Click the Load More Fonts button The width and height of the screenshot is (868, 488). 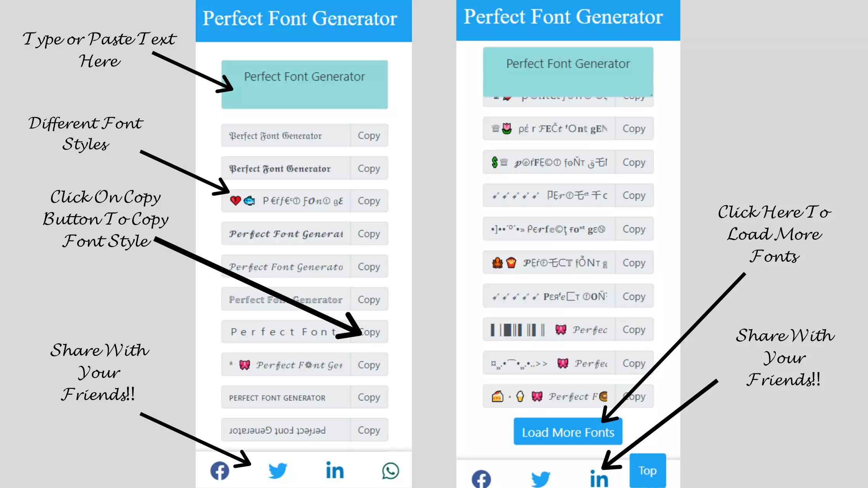click(x=568, y=432)
